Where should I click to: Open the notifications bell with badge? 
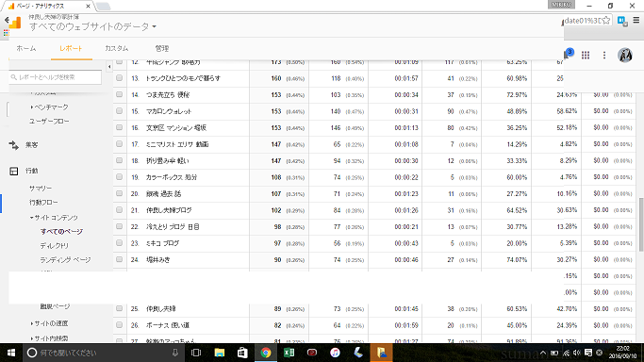(x=569, y=54)
